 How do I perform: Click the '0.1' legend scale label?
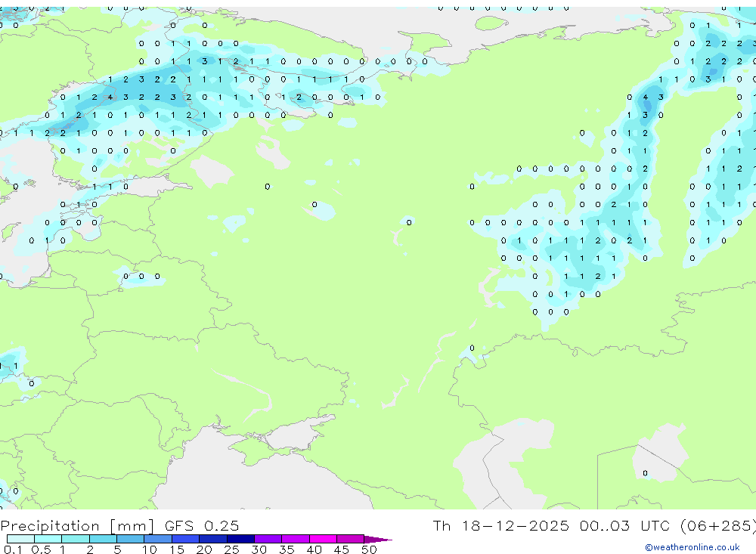(13, 549)
